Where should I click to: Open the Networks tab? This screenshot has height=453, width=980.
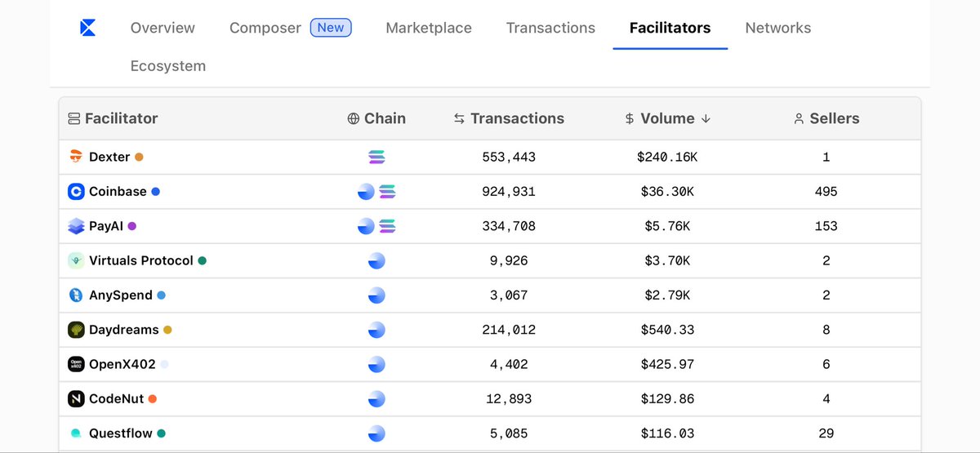[778, 28]
